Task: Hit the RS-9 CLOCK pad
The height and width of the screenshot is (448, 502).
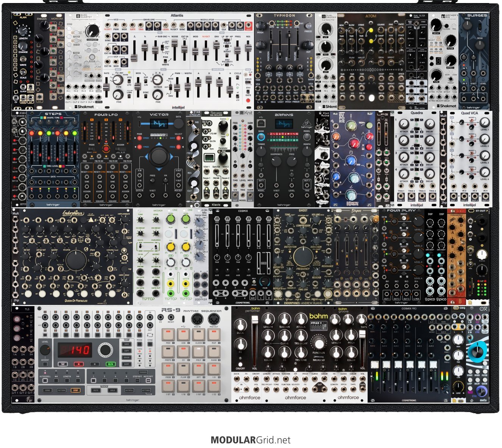Action: tap(199, 334)
